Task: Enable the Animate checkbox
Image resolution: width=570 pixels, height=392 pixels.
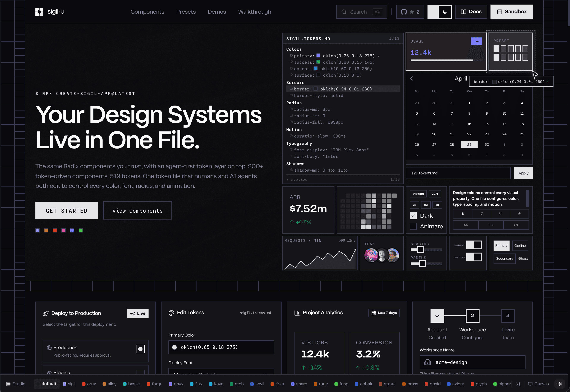Action: 413,226
